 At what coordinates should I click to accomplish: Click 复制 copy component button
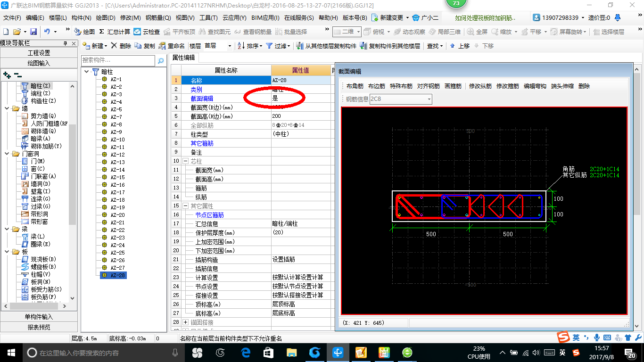[145, 46]
